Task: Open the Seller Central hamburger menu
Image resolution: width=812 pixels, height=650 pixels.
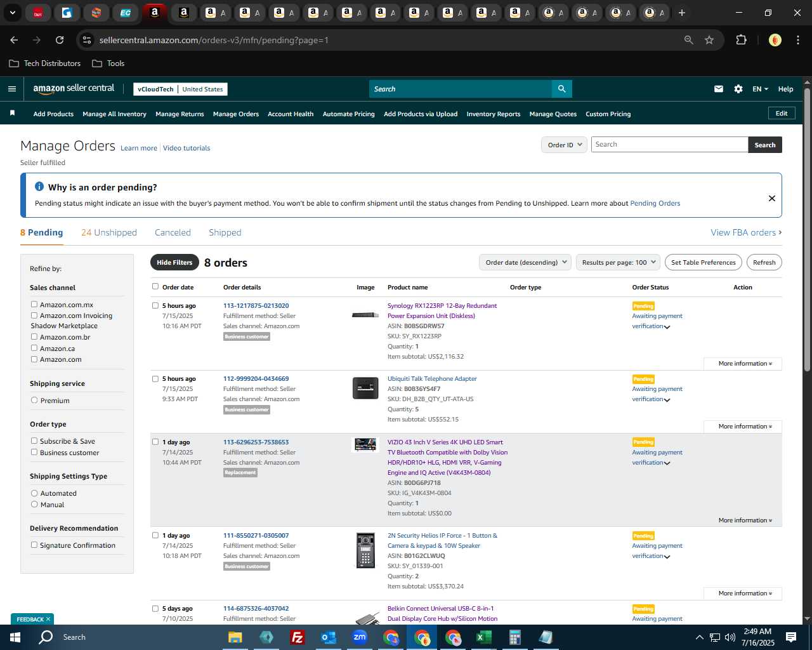Action: pyautogui.click(x=12, y=89)
